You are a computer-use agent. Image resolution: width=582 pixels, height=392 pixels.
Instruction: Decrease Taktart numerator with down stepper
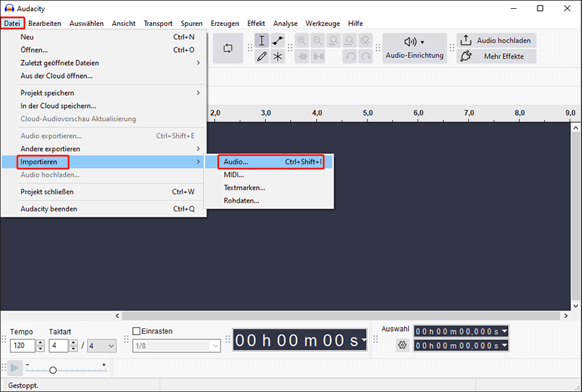click(73, 349)
